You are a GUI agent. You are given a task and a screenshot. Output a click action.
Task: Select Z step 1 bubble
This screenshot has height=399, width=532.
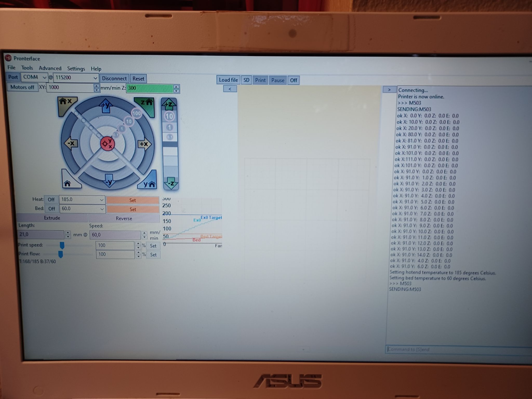coord(169,128)
